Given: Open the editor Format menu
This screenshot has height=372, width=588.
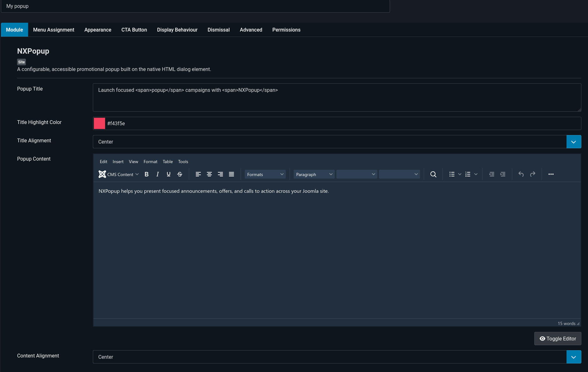Looking at the screenshot, I should (x=150, y=162).
